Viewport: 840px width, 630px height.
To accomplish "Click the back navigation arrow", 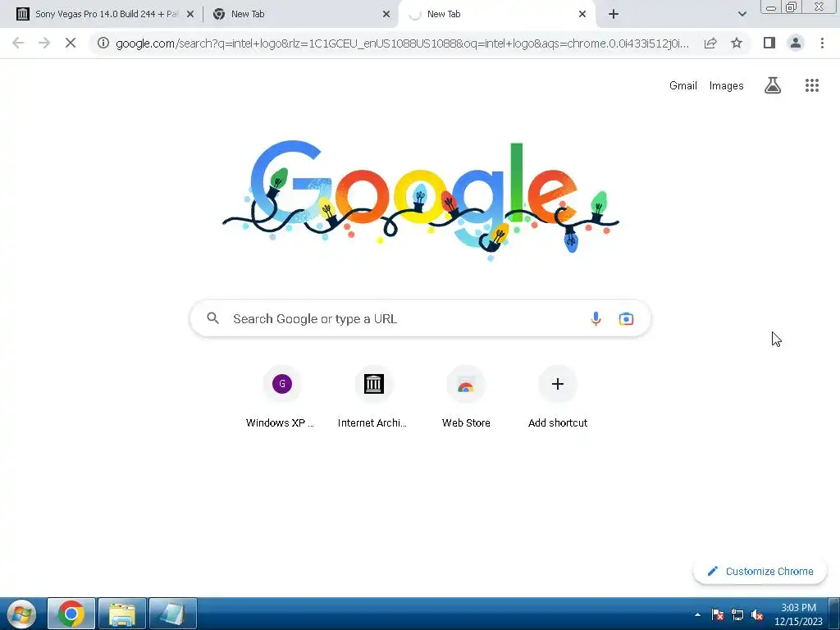I will point(18,43).
